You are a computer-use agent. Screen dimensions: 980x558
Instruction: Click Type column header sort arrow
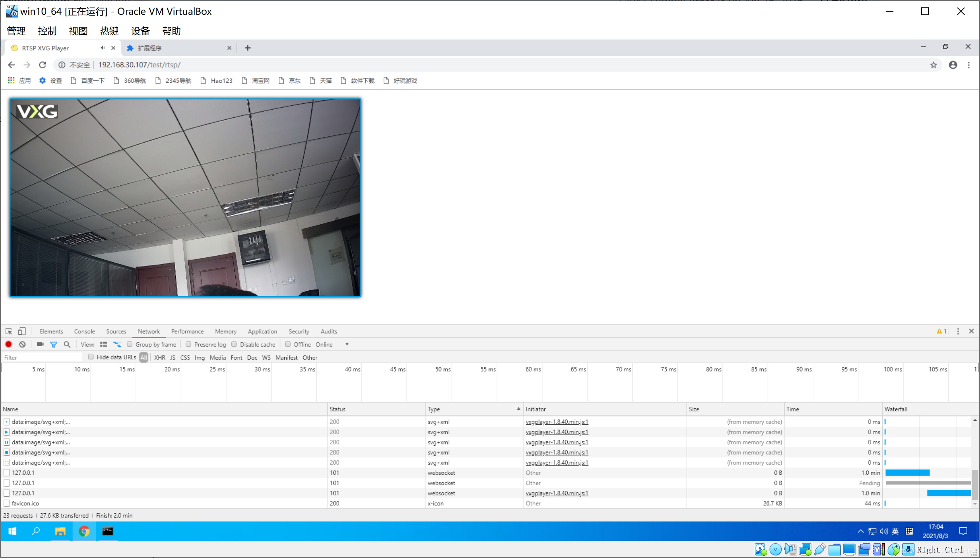[518, 409]
